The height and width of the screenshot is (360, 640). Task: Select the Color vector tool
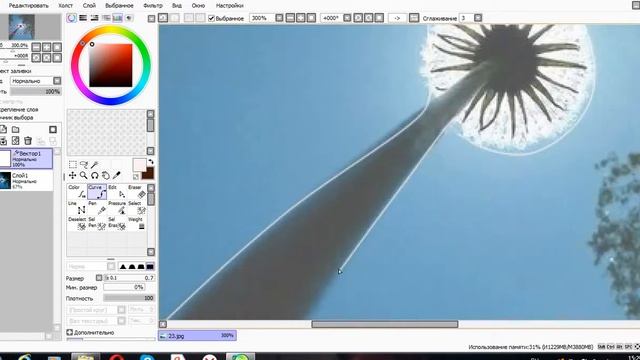pos(77,191)
